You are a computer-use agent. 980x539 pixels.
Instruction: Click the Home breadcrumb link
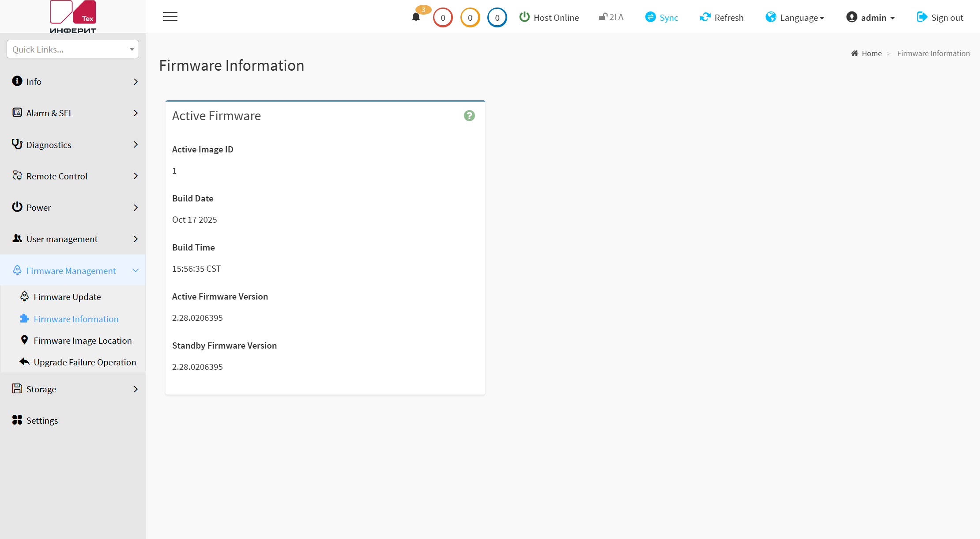867,53
